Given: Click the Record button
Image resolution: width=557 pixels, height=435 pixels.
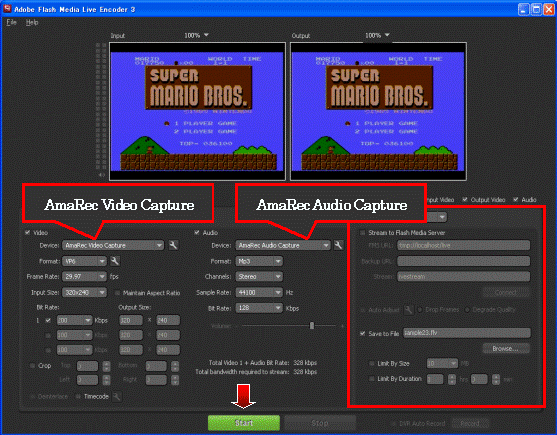Looking at the screenshot, I should [x=470, y=423].
